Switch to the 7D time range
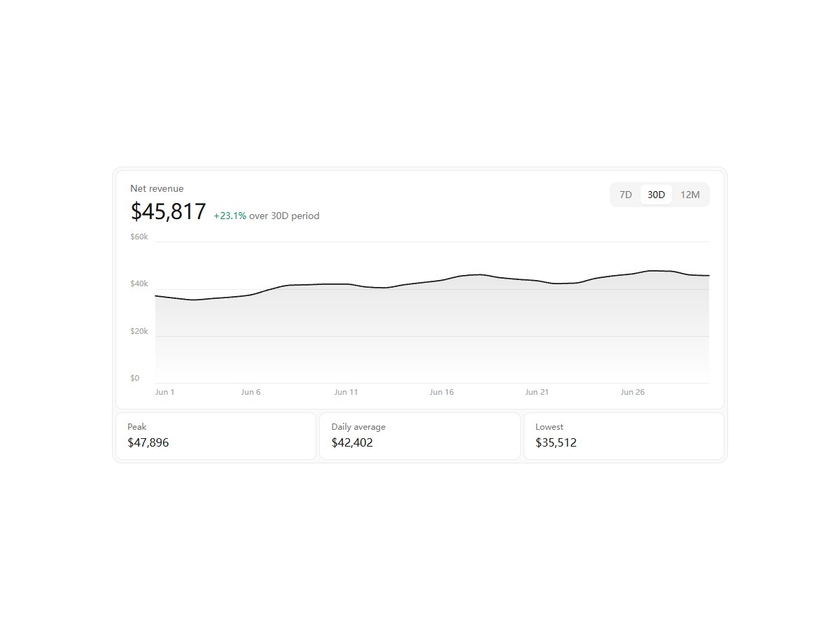This screenshot has width=840, height=630. pyautogui.click(x=626, y=195)
